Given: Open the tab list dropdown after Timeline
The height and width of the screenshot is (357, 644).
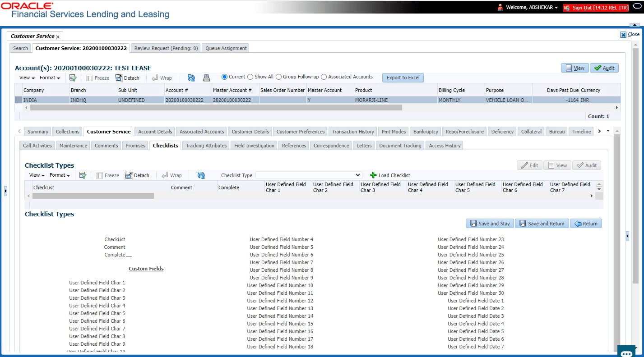Looking at the screenshot, I should 608,131.
